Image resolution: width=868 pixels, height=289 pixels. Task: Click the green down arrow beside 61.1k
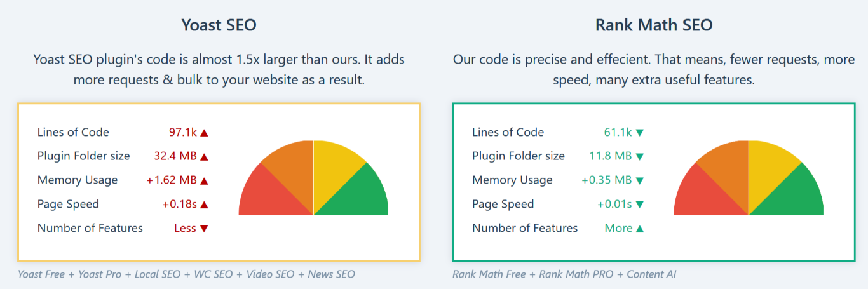[640, 133]
